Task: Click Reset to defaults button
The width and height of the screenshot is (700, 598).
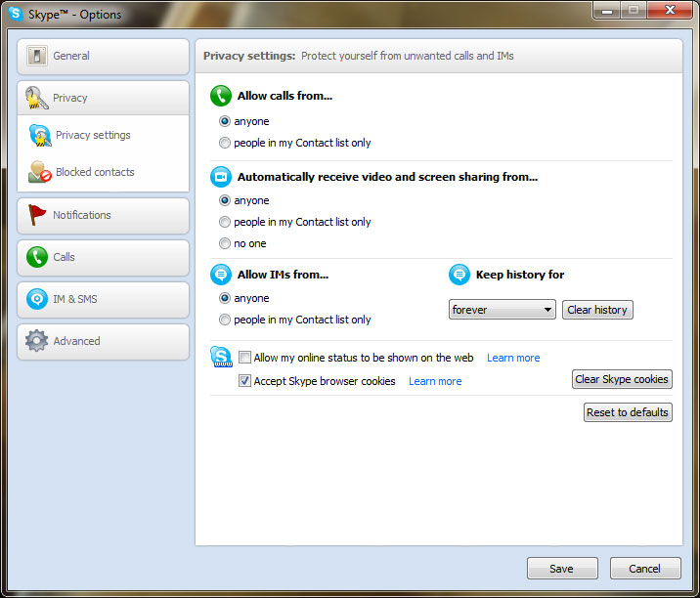Action: click(x=628, y=412)
